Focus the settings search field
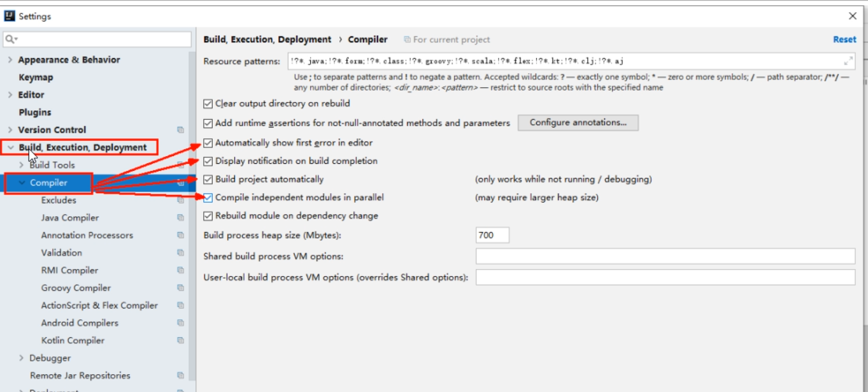 point(97,40)
